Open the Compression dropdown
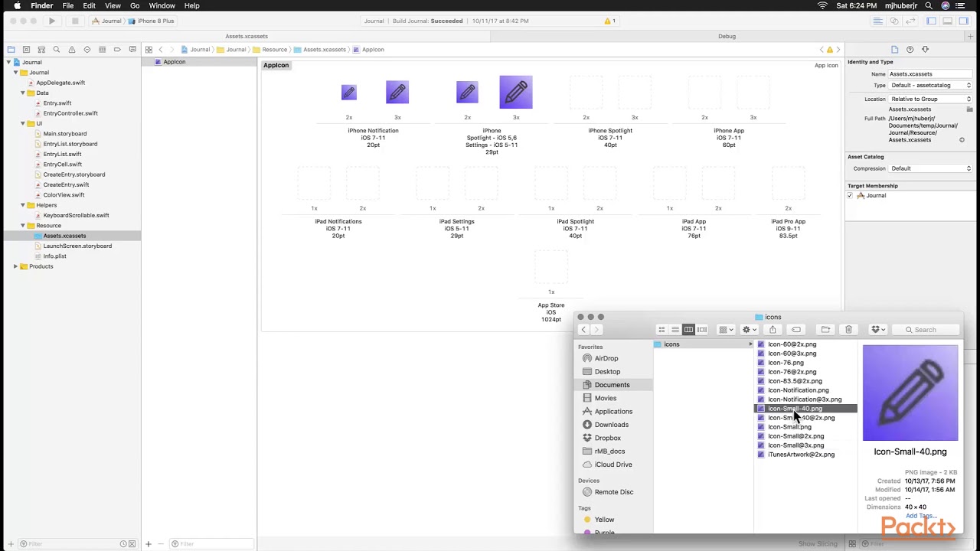The image size is (980, 551). coord(930,168)
